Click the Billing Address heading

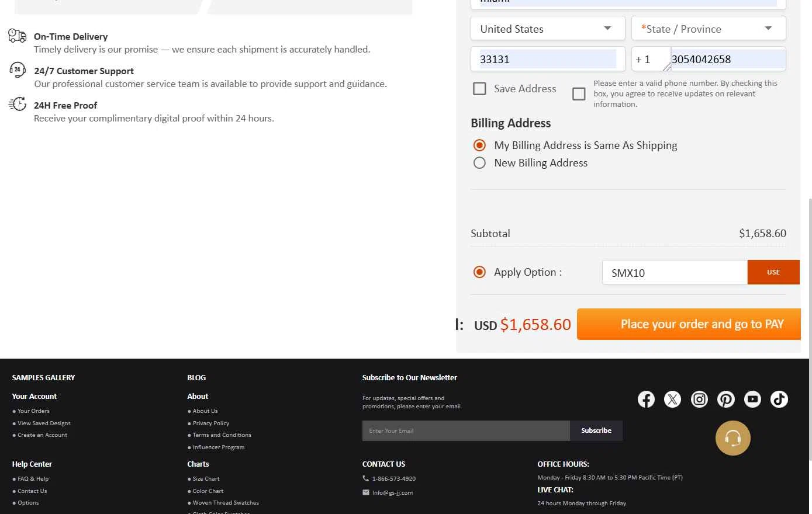click(x=511, y=123)
